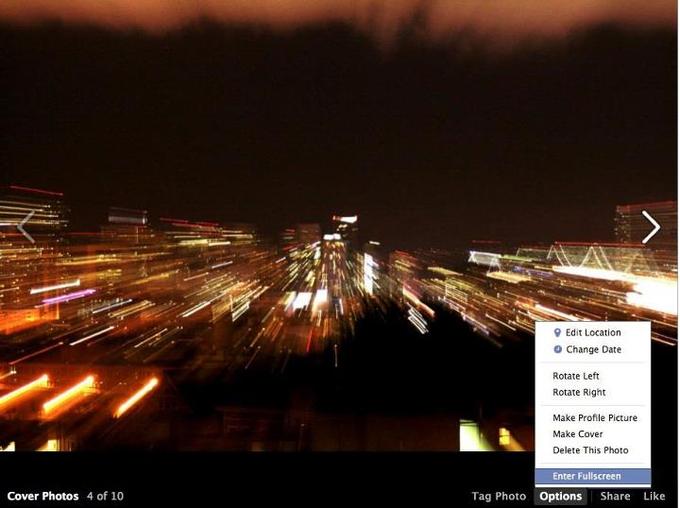Click Tag Photo link

(499, 496)
